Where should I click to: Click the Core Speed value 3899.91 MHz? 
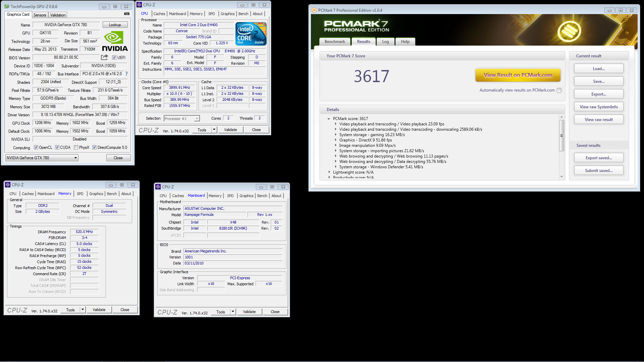[x=179, y=88]
